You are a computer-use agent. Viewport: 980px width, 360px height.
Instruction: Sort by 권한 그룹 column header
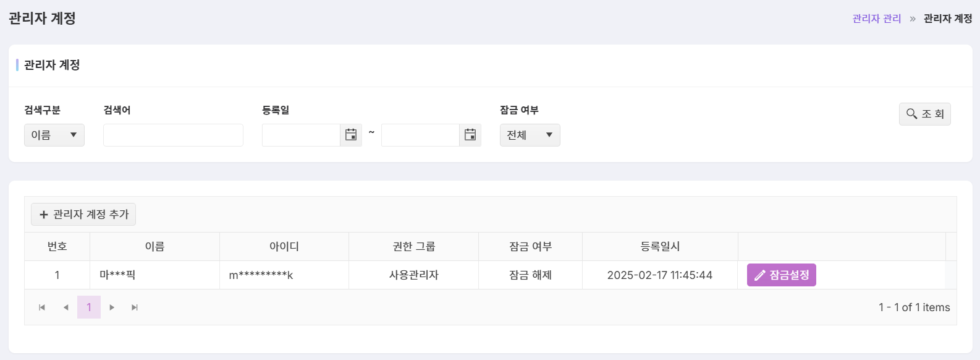pyautogui.click(x=414, y=246)
